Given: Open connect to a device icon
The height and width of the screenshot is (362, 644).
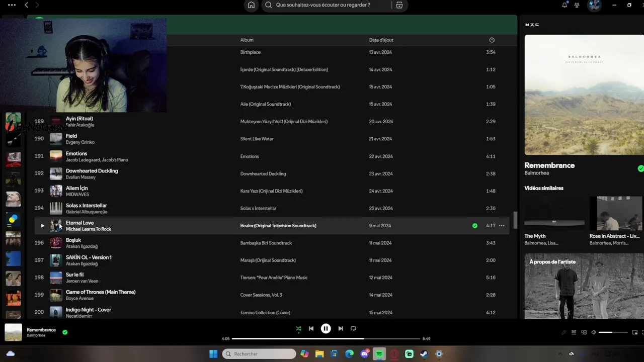Looking at the screenshot, I should [x=584, y=332].
